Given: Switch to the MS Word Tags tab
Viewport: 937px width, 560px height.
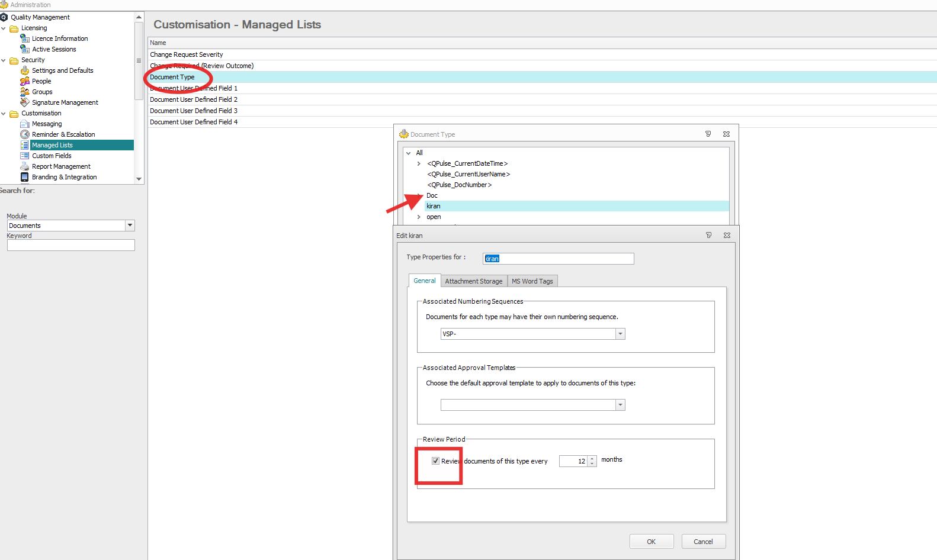Looking at the screenshot, I should coord(532,281).
